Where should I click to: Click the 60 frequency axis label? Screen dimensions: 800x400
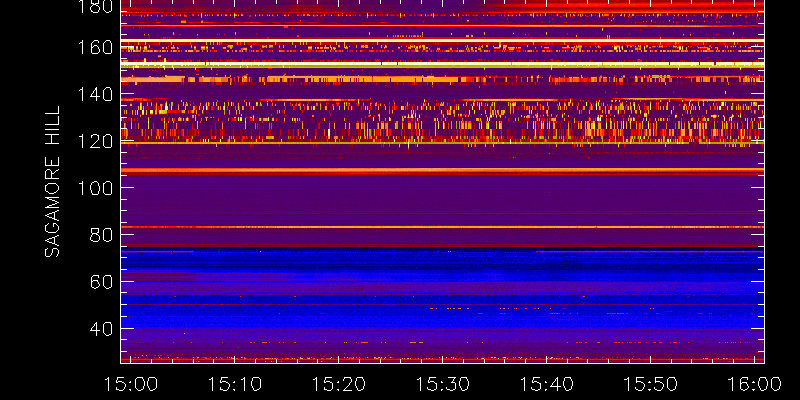tap(101, 282)
